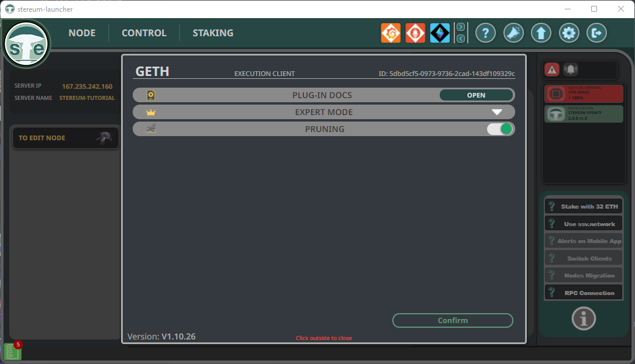The height and width of the screenshot is (364, 635).
Task: Open the CPU usage critical warning card
Action: 584,94
